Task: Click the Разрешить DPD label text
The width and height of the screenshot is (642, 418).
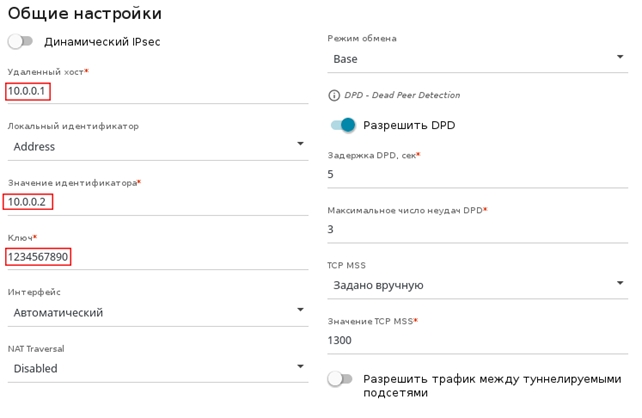Action: coord(409,125)
